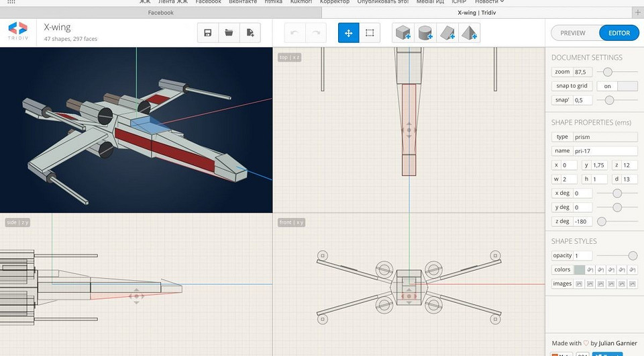Open the Facebook browser tab
The width and height of the screenshot is (644, 356).
point(160,12)
